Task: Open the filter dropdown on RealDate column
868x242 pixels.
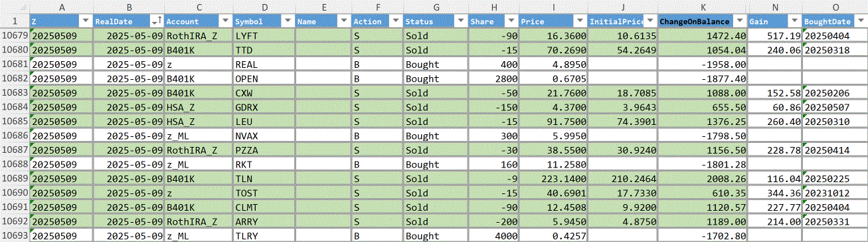Action: click(157, 21)
